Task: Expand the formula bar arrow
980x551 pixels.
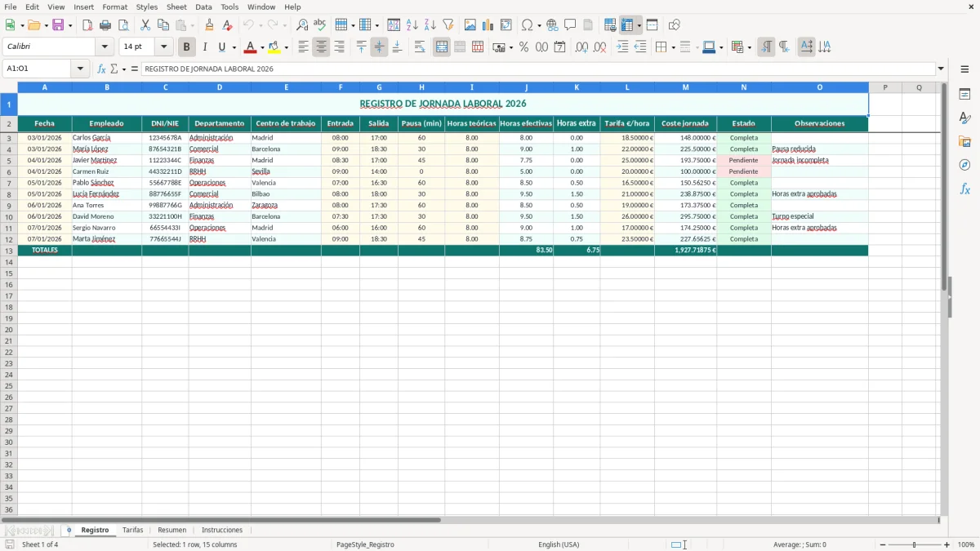Action: (941, 69)
